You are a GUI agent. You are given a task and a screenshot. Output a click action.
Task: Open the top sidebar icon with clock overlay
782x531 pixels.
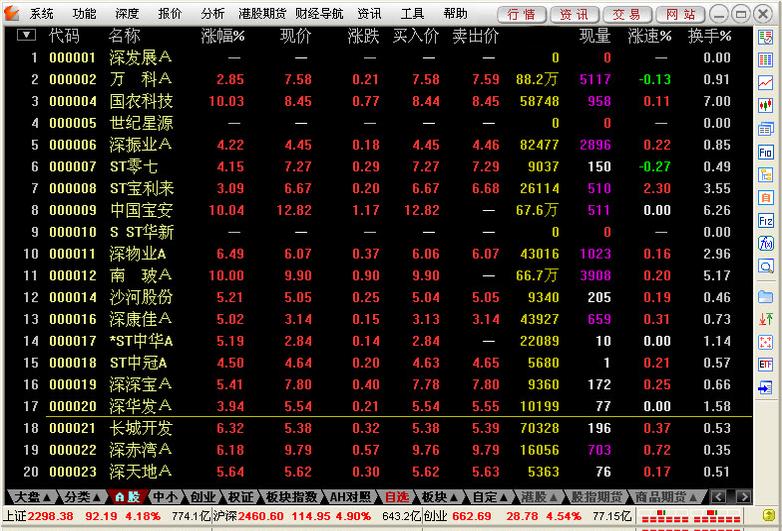[x=766, y=37]
